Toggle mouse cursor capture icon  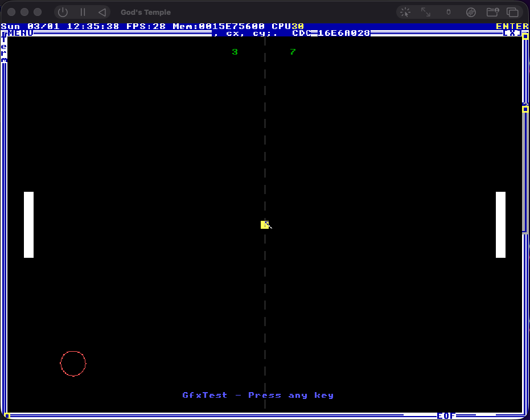[405, 12]
